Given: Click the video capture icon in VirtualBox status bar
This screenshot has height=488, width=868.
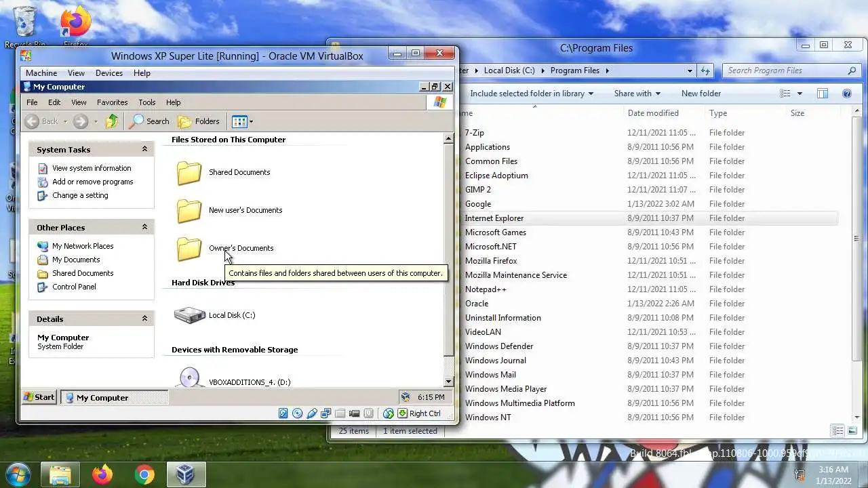Looking at the screenshot, I should click(354, 413).
